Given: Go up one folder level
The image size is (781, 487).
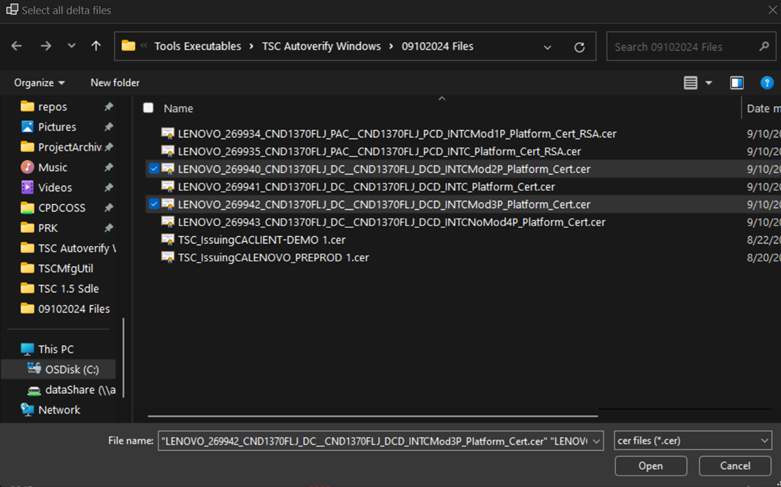Looking at the screenshot, I should pyautogui.click(x=96, y=46).
